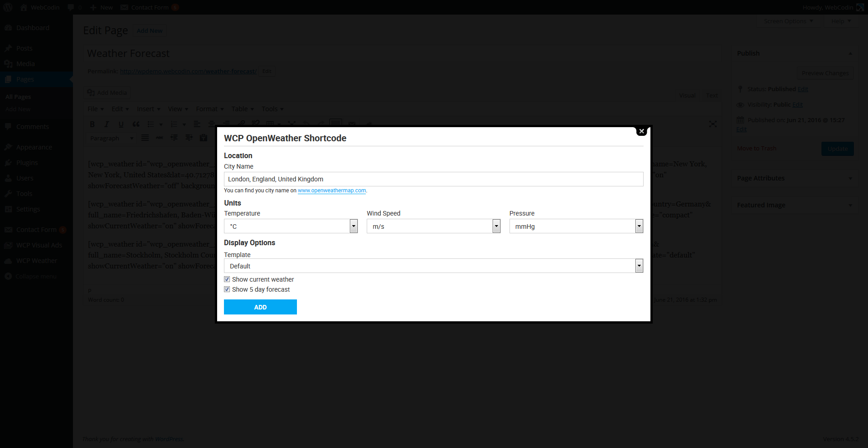Image resolution: width=868 pixels, height=448 pixels.
Task: Click the Paste as text icon
Action: click(x=203, y=138)
